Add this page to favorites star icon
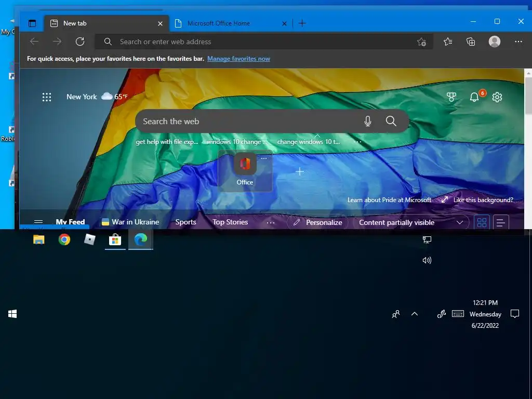 pos(422,42)
